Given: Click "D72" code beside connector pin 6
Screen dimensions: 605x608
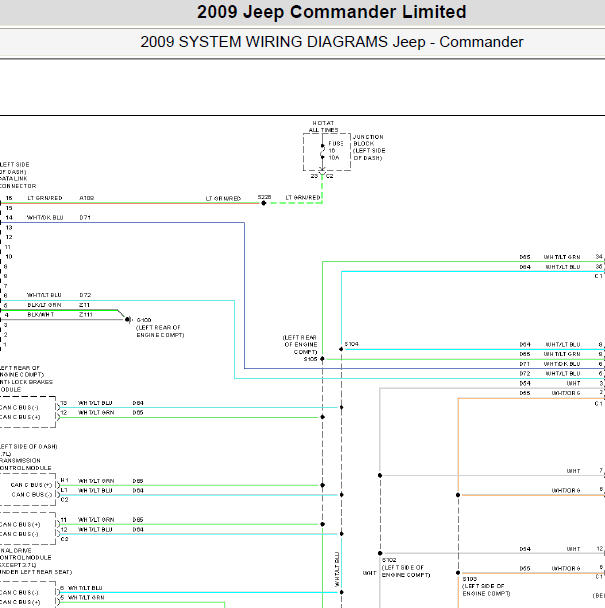Looking at the screenshot, I should (x=85, y=295).
